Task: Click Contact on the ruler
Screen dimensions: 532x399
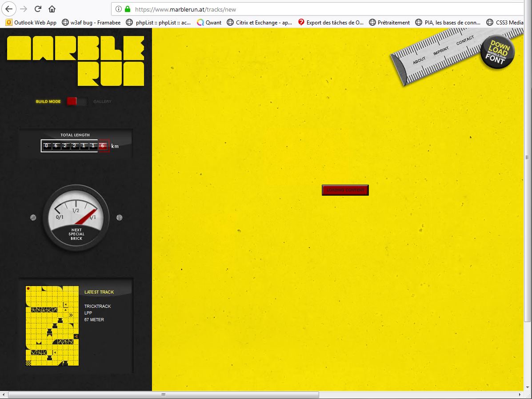Action: (x=465, y=40)
